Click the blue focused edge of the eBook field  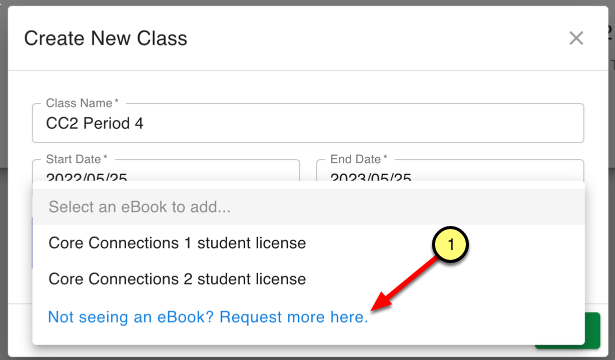pos(33,243)
